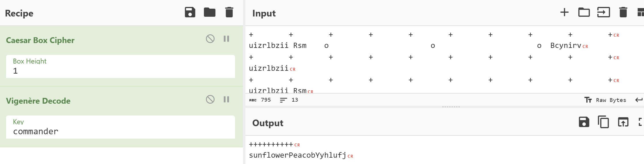
Task: Disable the Caesar Box Cipher operation
Action: pos(210,39)
